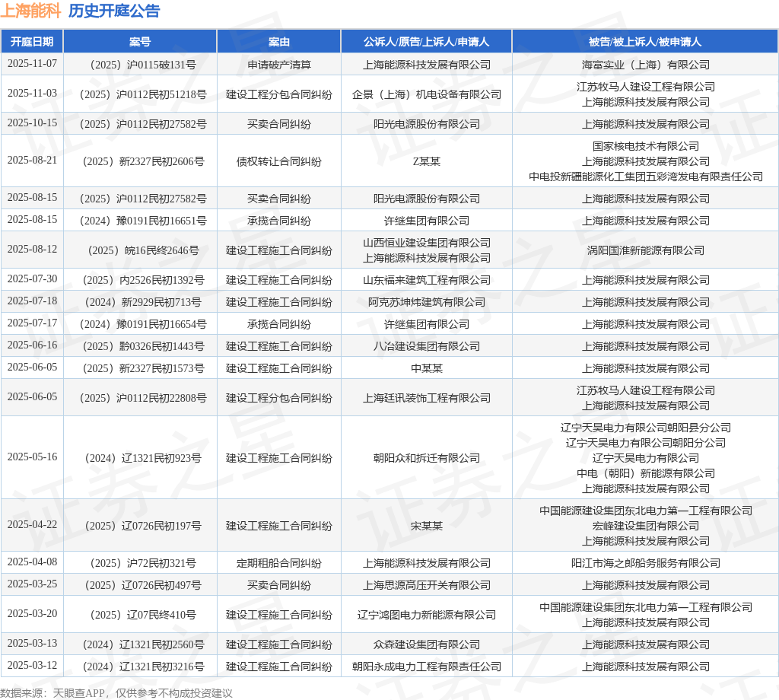The width and height of the screenshot is (779, 700).
Task: Click the 被告/被上诉人/被申请人 column header
Action: pyautogui.click(x=645, y=42)
